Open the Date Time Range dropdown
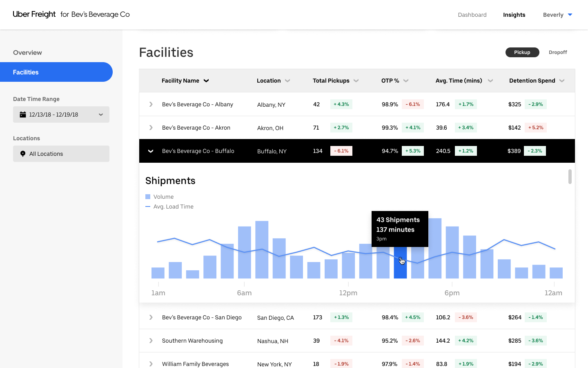The image size is (588, 368). point(61,114)
